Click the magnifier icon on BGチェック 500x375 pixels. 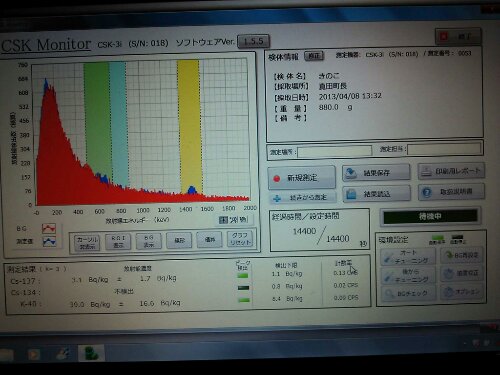[x=389, y=294]
